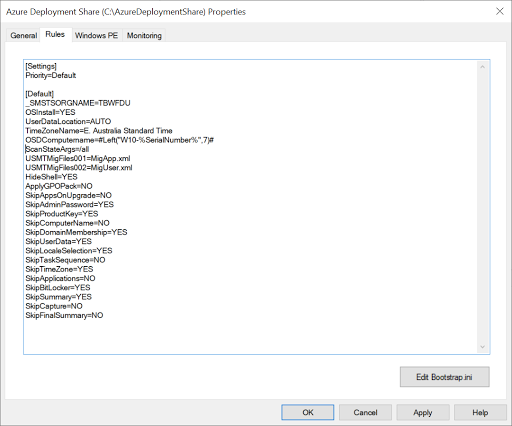
Task: Click the ScanStateArgs=/all line
Action: (x=57, y=149)
